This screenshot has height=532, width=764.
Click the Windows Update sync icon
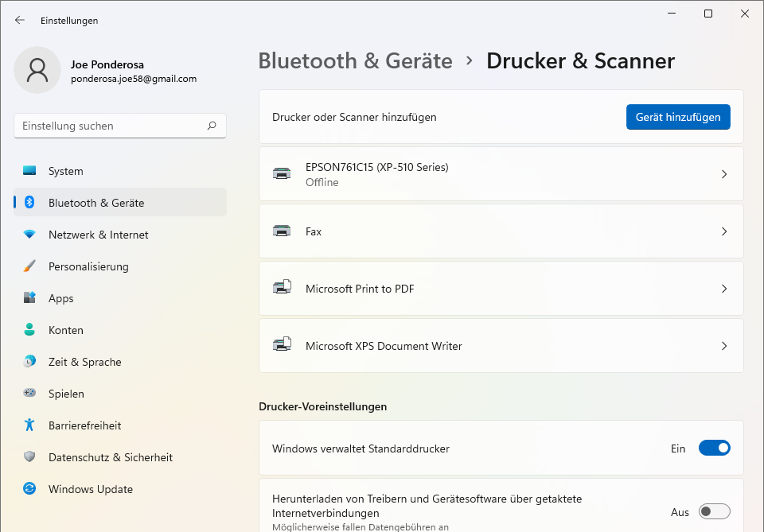pos(29,489)
